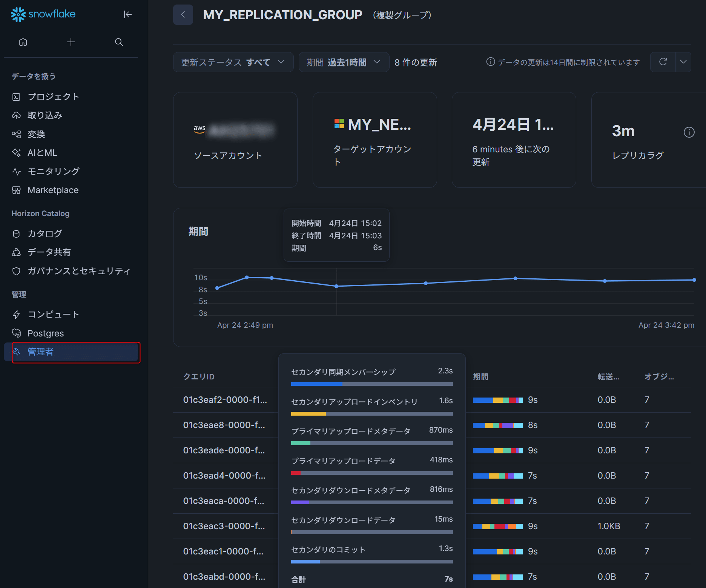
Task: Open the 期間 過去1時間 dropdown
Action: pos(344,62)
